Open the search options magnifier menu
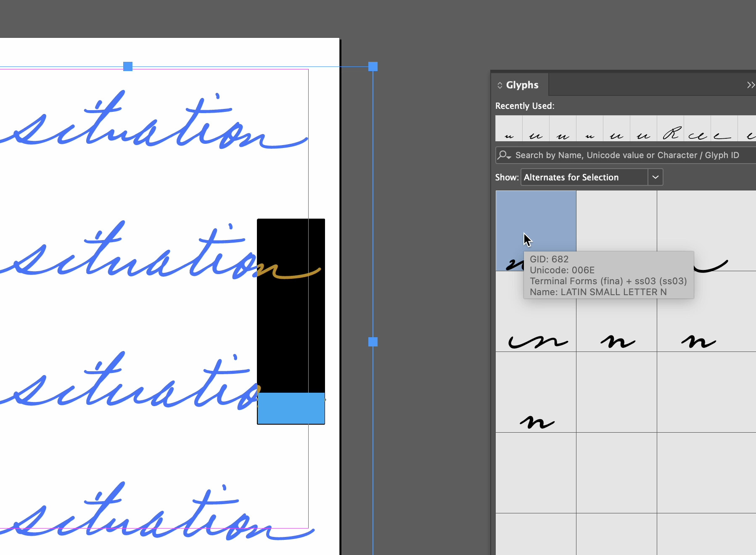The width and height of the screenshot is (756, 555). [x=504, y=155]
